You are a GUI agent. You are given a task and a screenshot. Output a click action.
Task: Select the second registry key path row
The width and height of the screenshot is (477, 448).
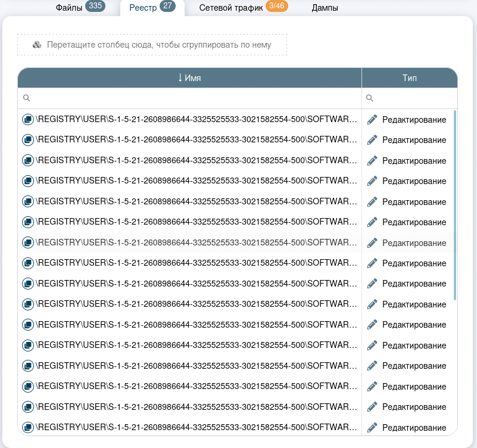tap(197, 140)
